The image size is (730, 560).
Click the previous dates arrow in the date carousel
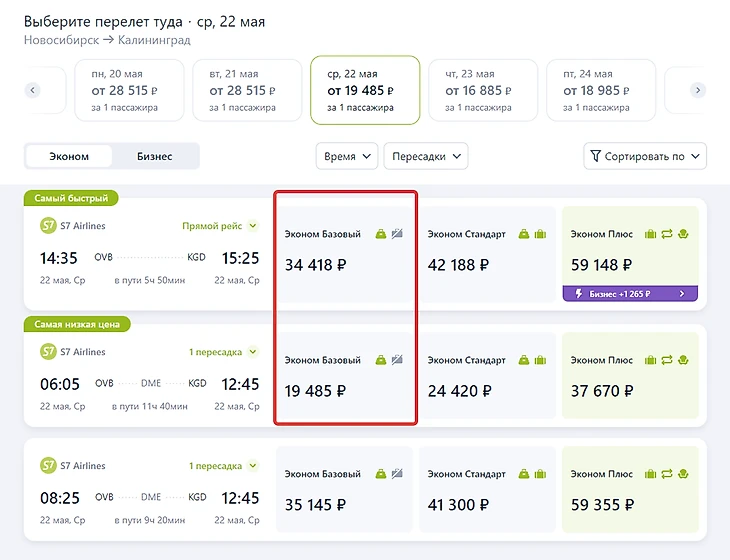pyautogui.click(x=33, y=90)
